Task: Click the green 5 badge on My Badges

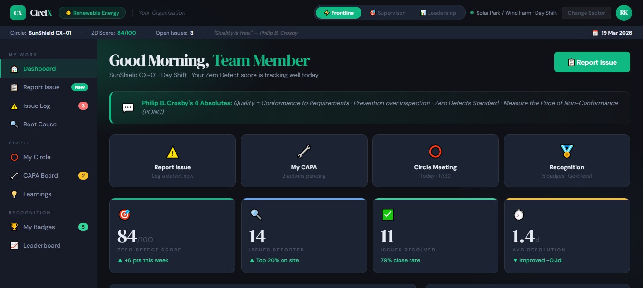Action: click(x=83, y=227)
